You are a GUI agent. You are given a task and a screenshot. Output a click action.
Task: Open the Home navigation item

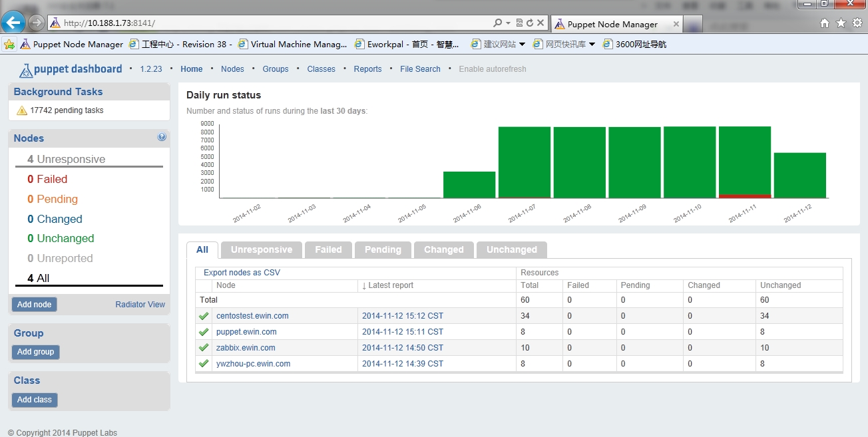192,69
